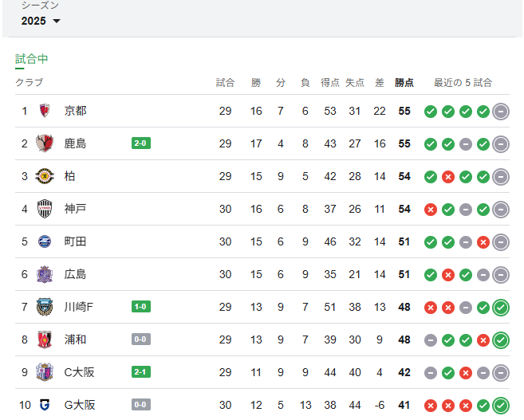Click the Kashima club crest icon
Viewport: 524px width, 420px height.
[45, 143]
